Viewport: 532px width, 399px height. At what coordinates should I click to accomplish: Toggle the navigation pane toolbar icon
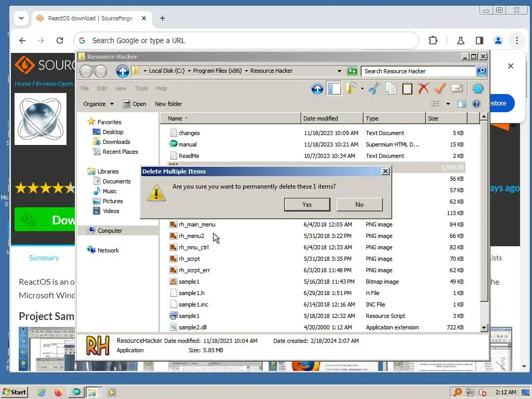[334, 89]
